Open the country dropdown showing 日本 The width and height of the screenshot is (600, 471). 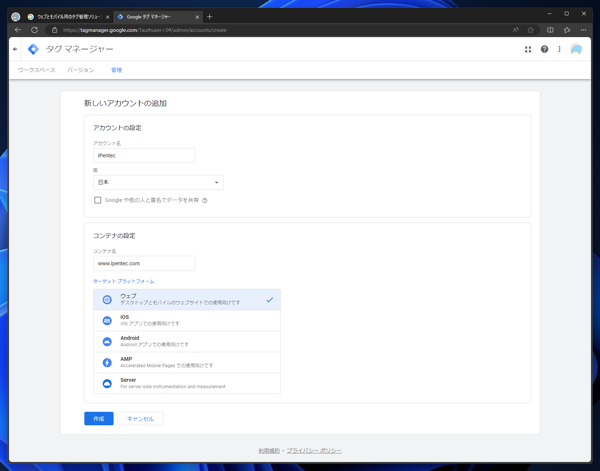tap(158, 183)
